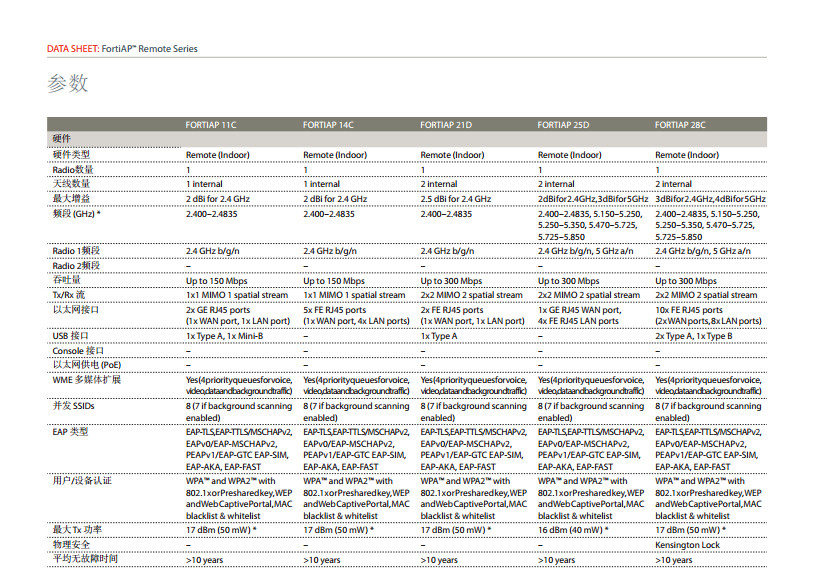Click the '频段 (GHz) *' row label
The width and height of the screenshot is (813, 568).
pos(76,214)
